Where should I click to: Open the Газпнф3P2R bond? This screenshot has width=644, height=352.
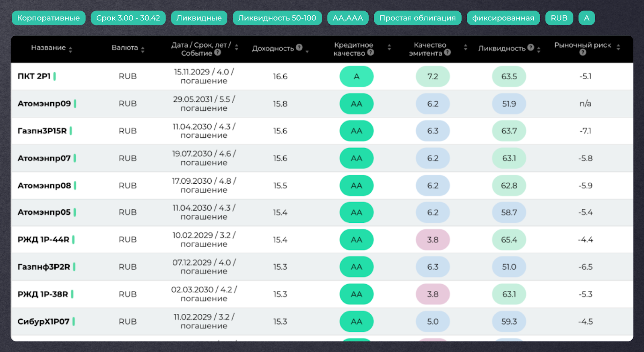pyautogui.click(x=44, y=267)
